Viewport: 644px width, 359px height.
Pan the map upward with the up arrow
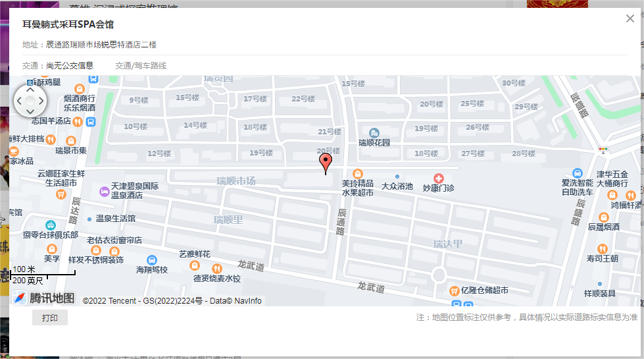30,90
